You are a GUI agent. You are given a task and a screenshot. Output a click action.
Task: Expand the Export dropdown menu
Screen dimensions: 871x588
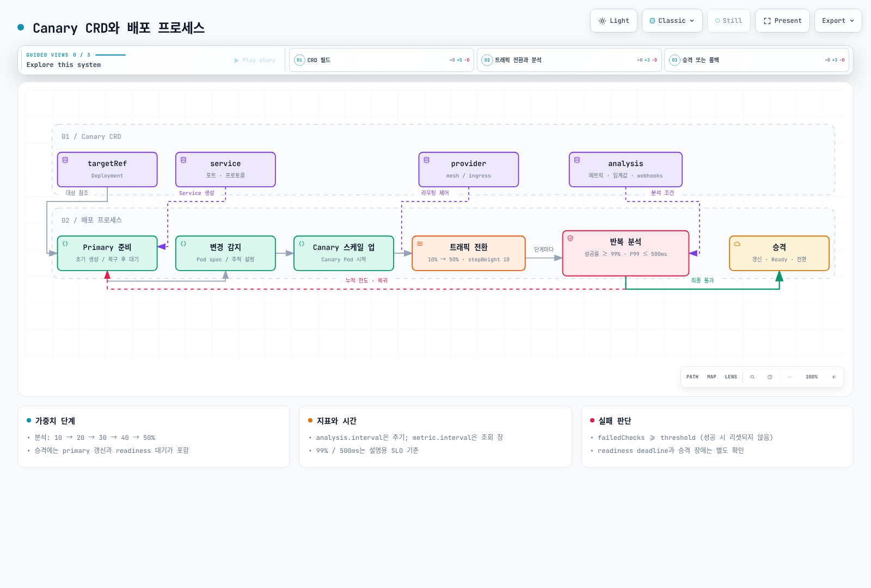point(838,21)
